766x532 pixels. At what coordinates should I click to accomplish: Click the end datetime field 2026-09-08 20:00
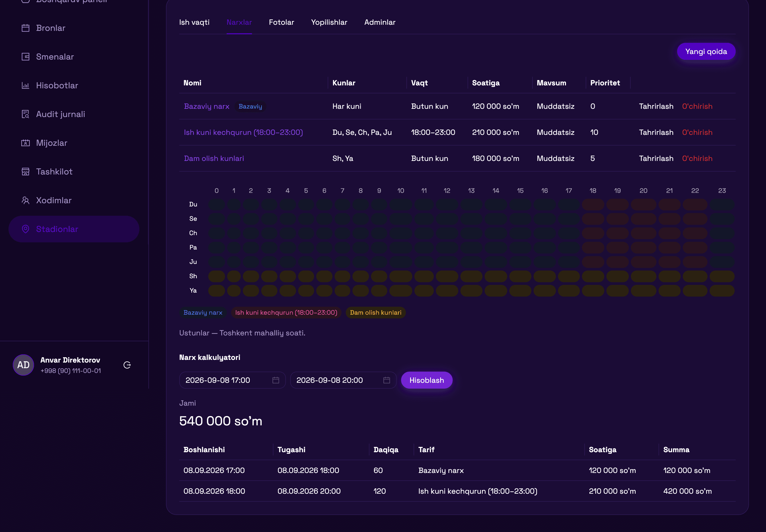coord(343,380)
